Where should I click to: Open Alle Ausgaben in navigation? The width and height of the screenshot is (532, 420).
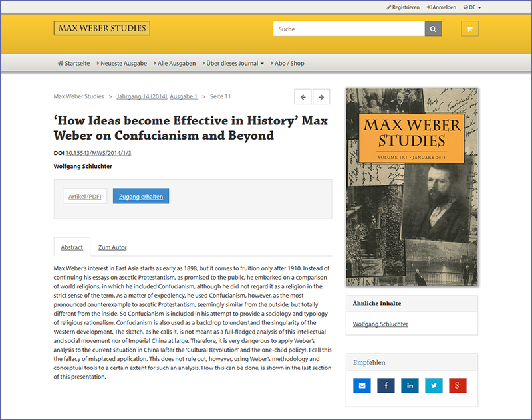coord(176,64)
